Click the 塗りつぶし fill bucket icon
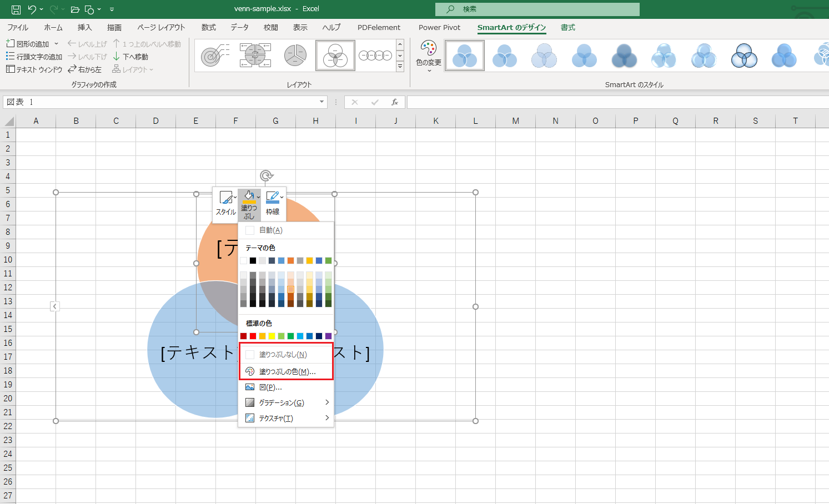This screenshot has height=504, width=829. pyautogui.click(x=249, y=195)
